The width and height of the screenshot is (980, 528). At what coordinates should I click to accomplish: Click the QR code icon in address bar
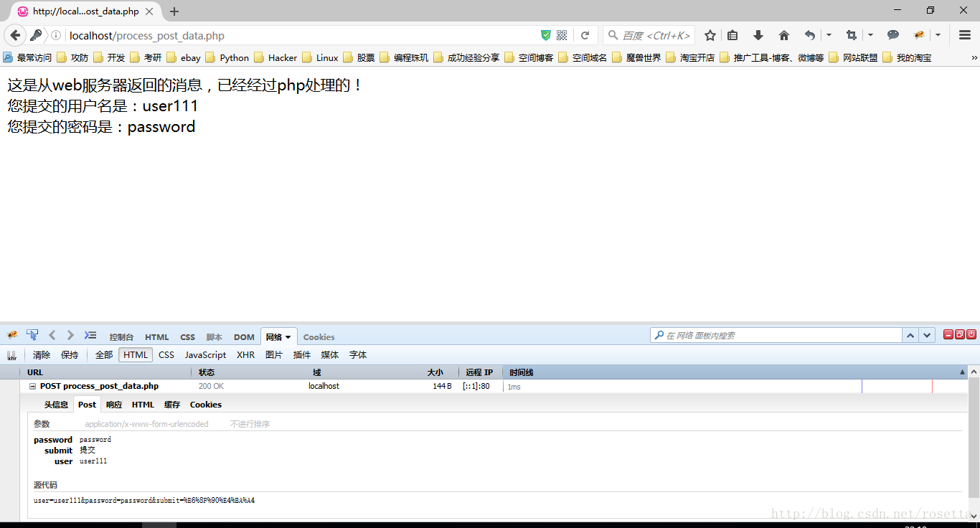pyautogui.click(x=562, y=35)
